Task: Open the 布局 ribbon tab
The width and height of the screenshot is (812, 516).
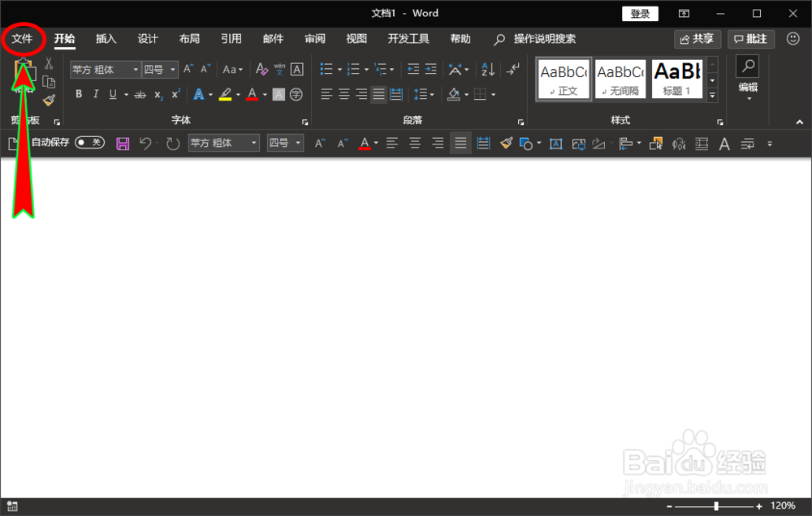Action: (x=189, y=39)
